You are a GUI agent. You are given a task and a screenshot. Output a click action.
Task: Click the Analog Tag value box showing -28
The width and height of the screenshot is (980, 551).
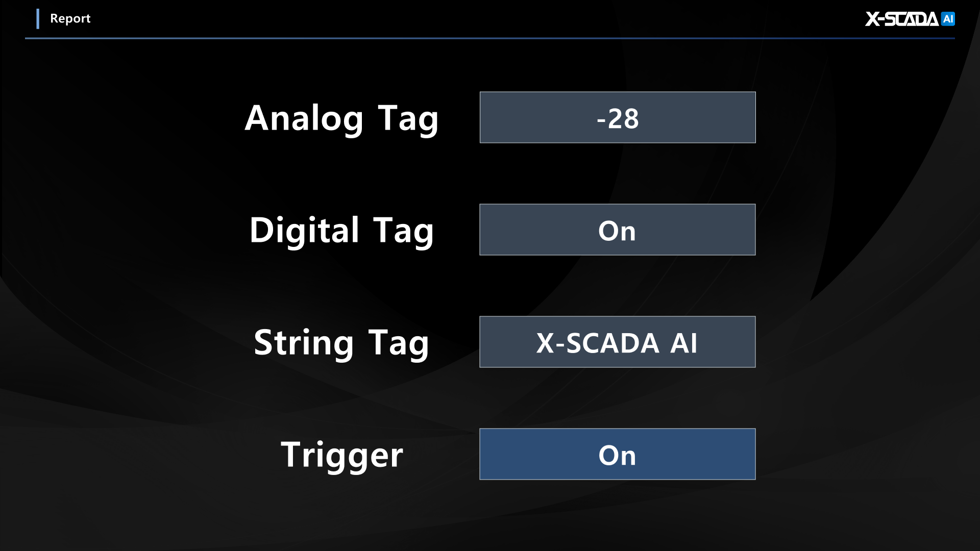coord(617,117)
